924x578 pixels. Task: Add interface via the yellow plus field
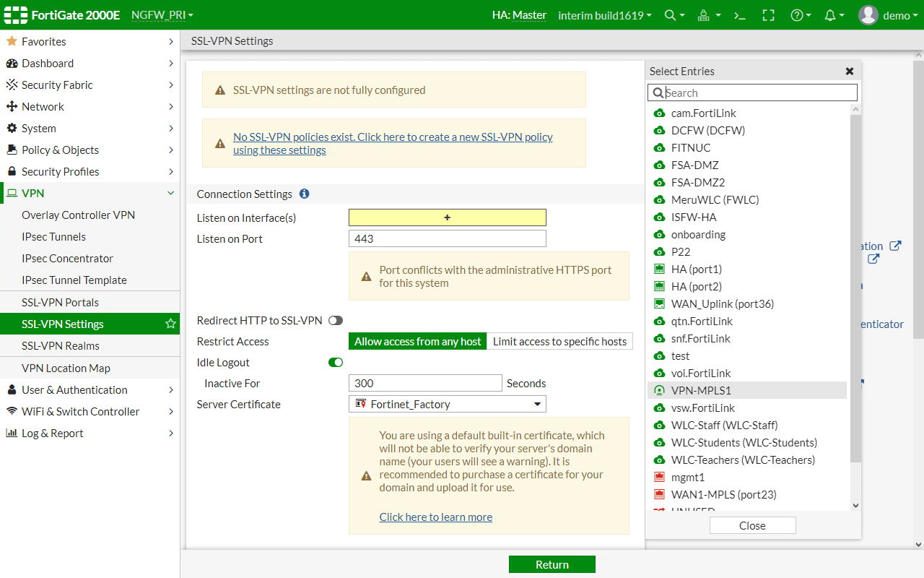(448, 217)
